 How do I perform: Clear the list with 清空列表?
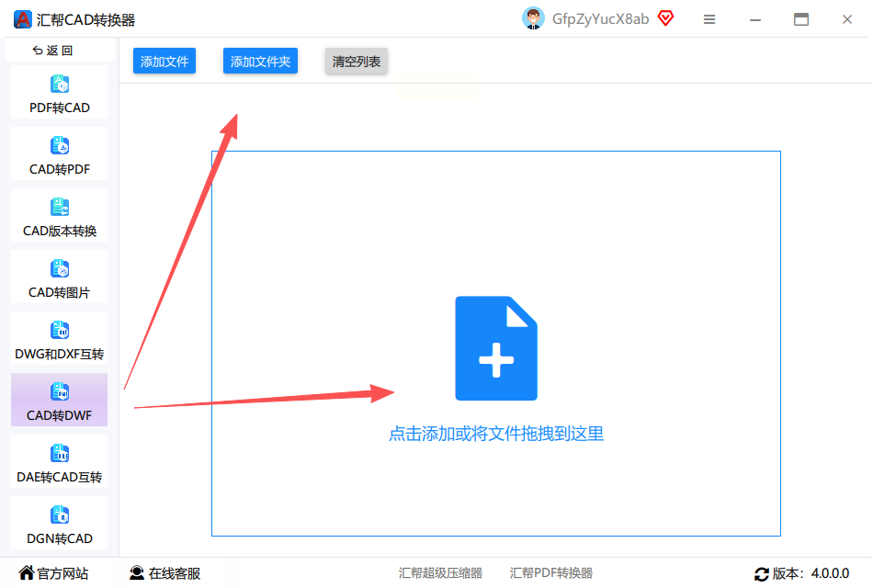pos(357,61)
